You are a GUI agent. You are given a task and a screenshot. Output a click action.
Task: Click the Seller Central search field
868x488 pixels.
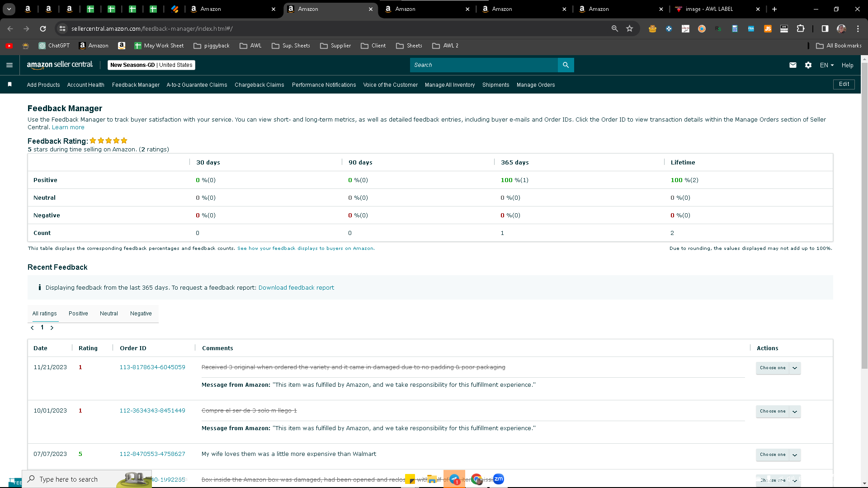484,65
